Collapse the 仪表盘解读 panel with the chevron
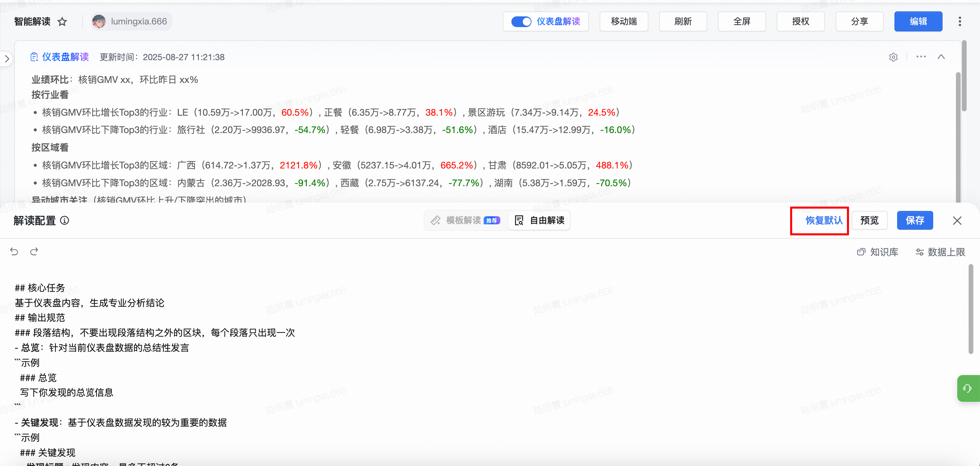The height and width of the screenshot is (466, 980). pyautogui.click(x=941, y=57)
